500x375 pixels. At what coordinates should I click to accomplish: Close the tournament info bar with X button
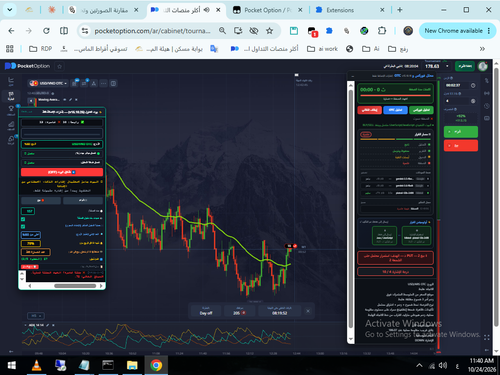coord(308,311)
